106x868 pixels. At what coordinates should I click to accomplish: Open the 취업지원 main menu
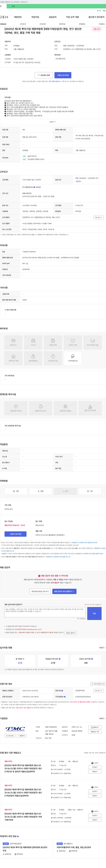35,17
